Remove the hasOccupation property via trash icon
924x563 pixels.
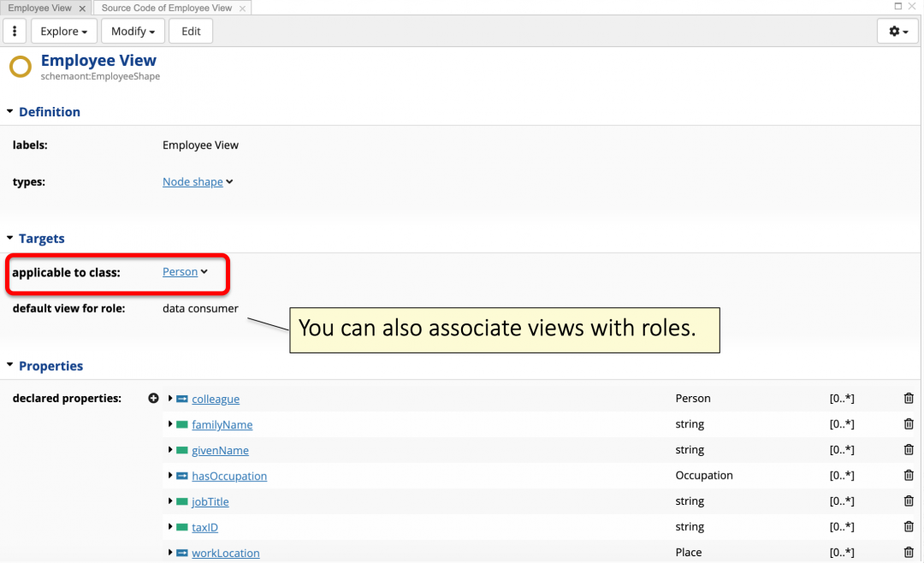[909, 476]
